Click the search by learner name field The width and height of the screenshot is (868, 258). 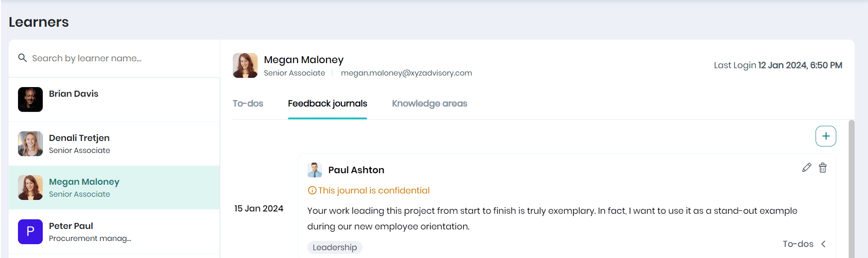[120, 59]
